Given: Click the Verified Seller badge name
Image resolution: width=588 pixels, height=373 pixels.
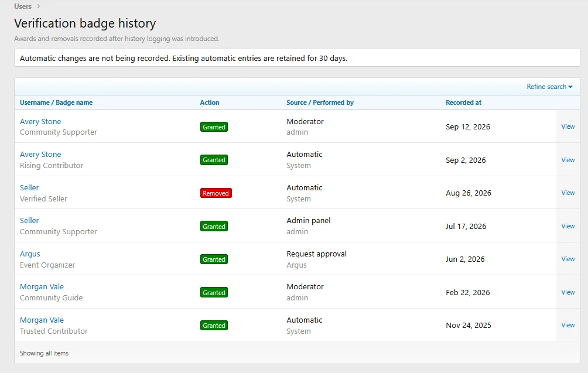Looking at the screenshot, I should click(x=43, y=199).
